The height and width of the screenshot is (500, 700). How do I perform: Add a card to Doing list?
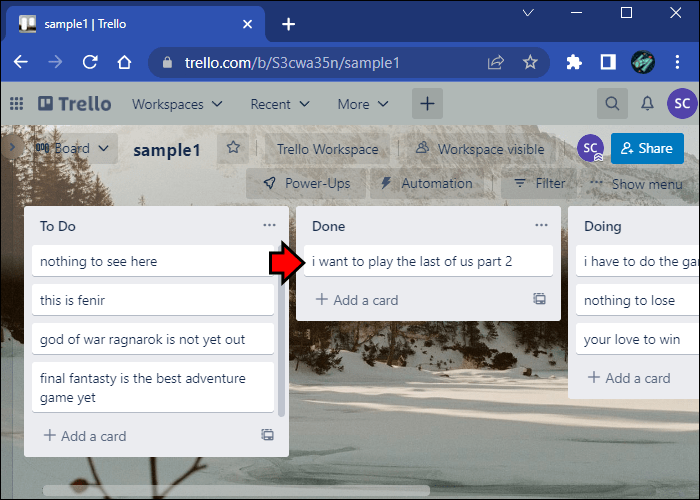tap(629, 378)
